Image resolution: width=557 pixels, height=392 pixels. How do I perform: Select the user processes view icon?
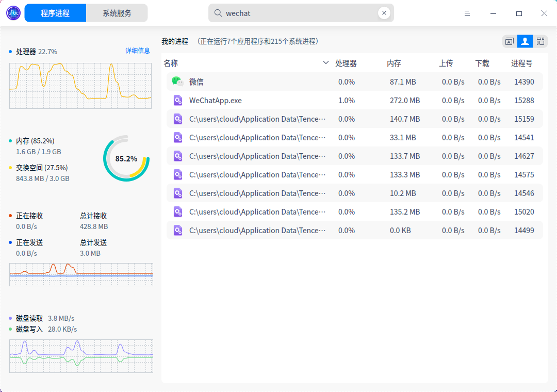525,41
